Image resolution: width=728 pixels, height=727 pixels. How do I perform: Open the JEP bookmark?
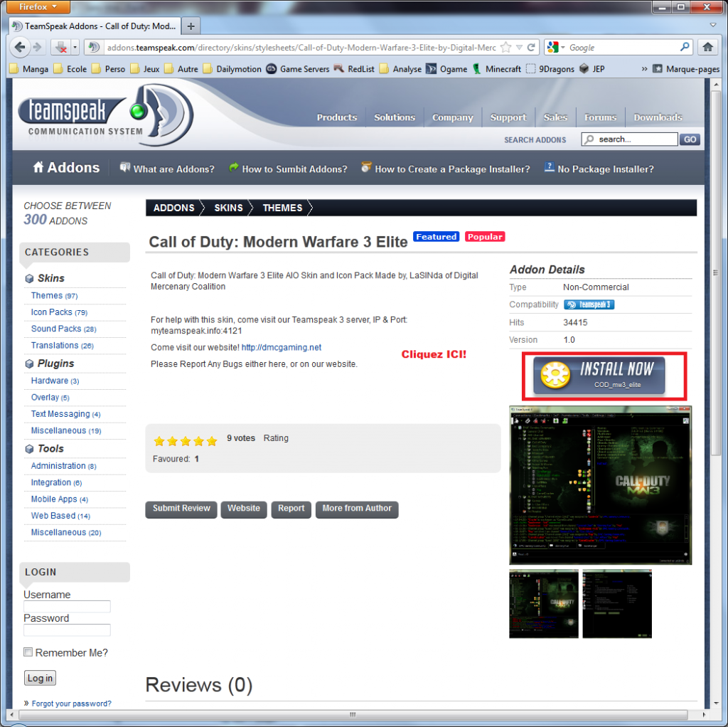tap(592, 69)
